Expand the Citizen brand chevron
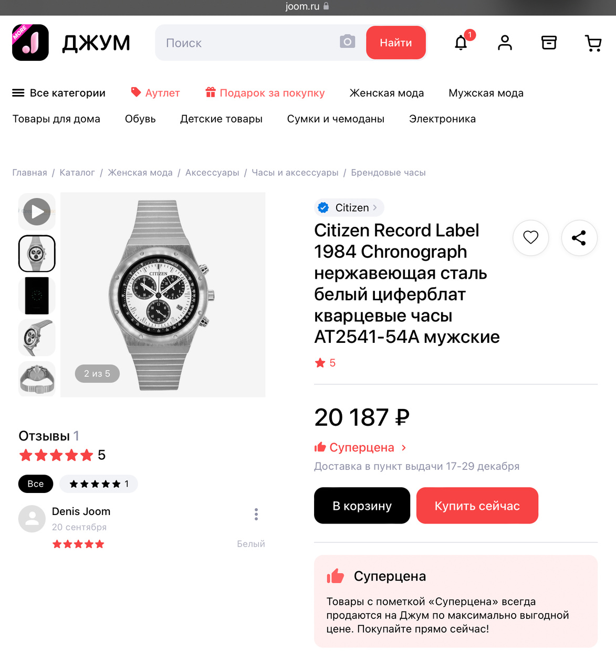The width and height of the screenshot is (616, 672). pos(375,208)
